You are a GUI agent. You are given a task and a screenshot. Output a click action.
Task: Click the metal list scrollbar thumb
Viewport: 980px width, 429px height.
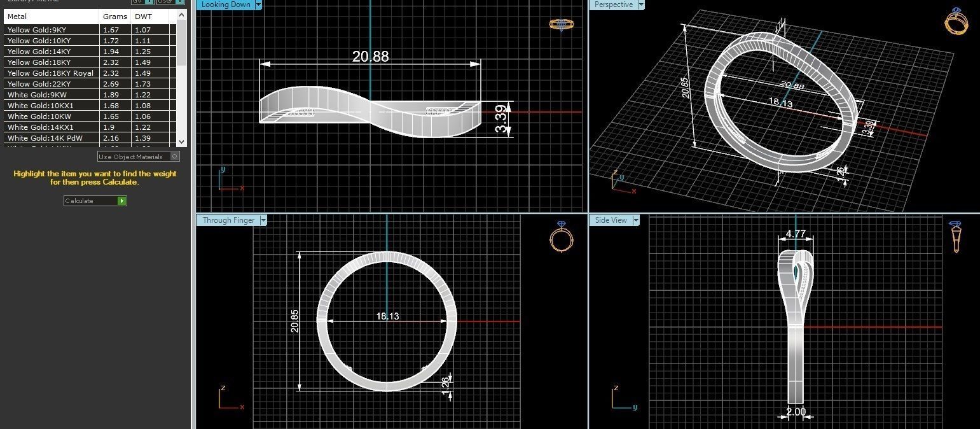pyautogui.click(x=182, y=41)
